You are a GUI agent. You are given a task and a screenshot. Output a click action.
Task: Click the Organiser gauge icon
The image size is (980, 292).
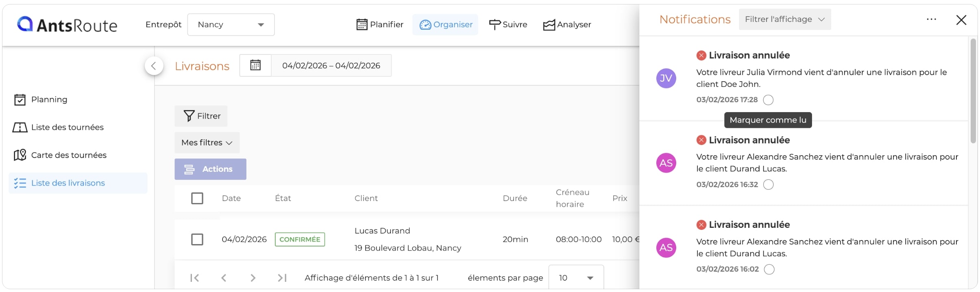click(x=425, y=25)
